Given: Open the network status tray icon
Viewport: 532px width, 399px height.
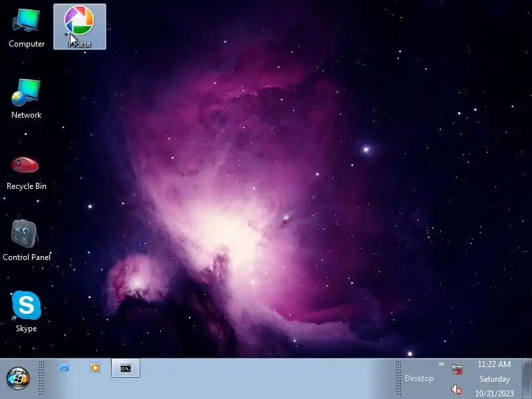Looking at the screenshot, I should click(x=457, y=369).
